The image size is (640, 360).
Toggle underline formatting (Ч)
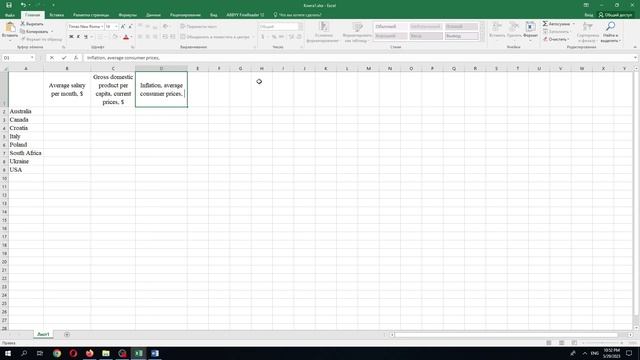[x=86, y=37]
